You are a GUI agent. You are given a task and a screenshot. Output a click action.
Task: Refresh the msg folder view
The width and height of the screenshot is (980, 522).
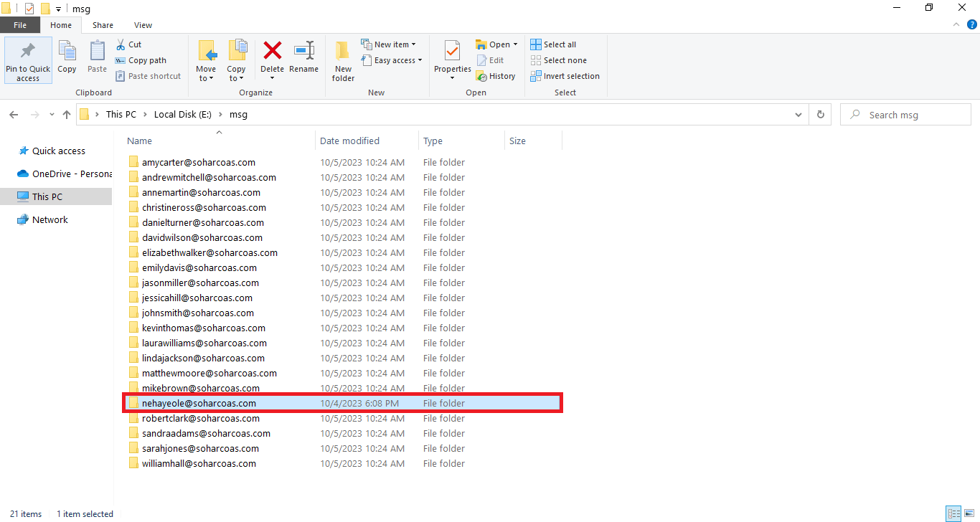821,115
